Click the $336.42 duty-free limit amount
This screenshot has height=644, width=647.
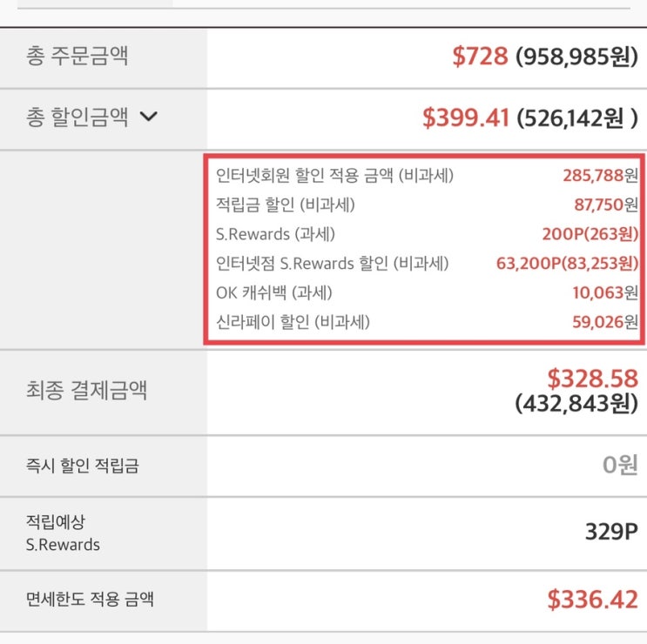(x=592, y=599)
